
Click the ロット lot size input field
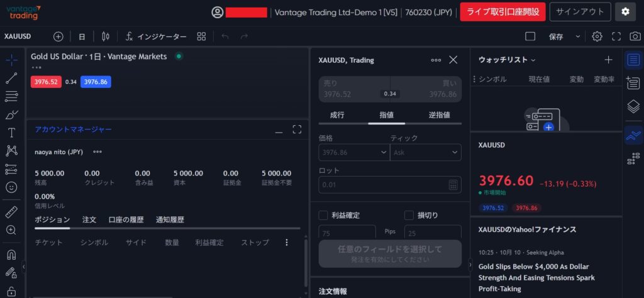(x=384, y=185)
